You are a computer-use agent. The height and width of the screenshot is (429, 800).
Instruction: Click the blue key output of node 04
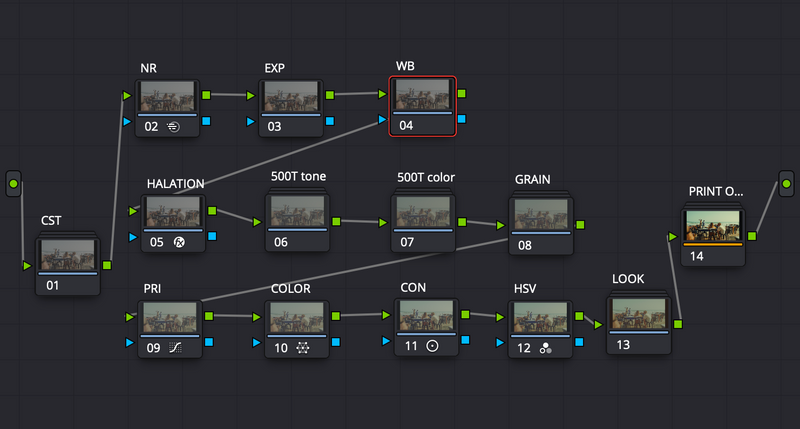[x=462, y=119]
